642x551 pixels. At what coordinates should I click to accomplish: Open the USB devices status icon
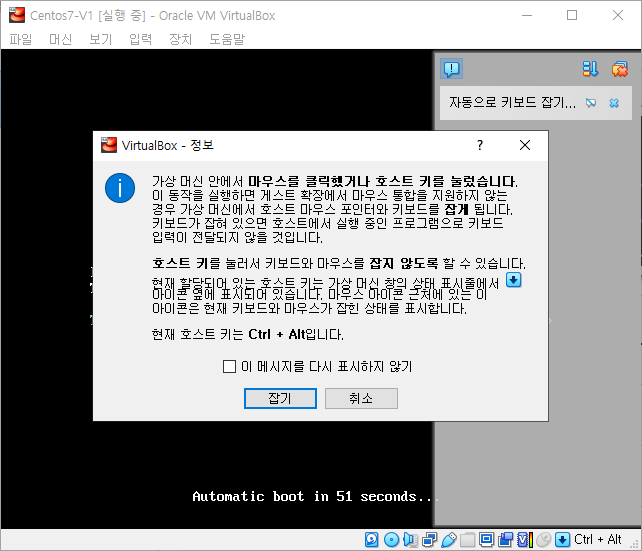pyautogui.click(x=448, y=540)
